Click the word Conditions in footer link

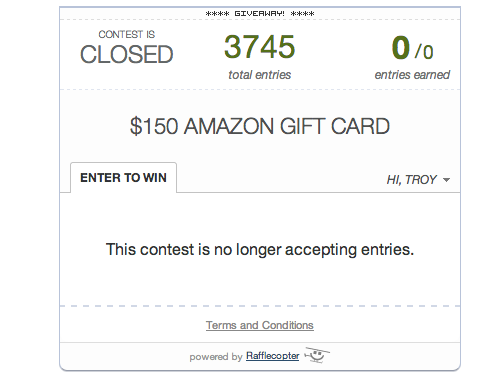(x=288, y=325)
